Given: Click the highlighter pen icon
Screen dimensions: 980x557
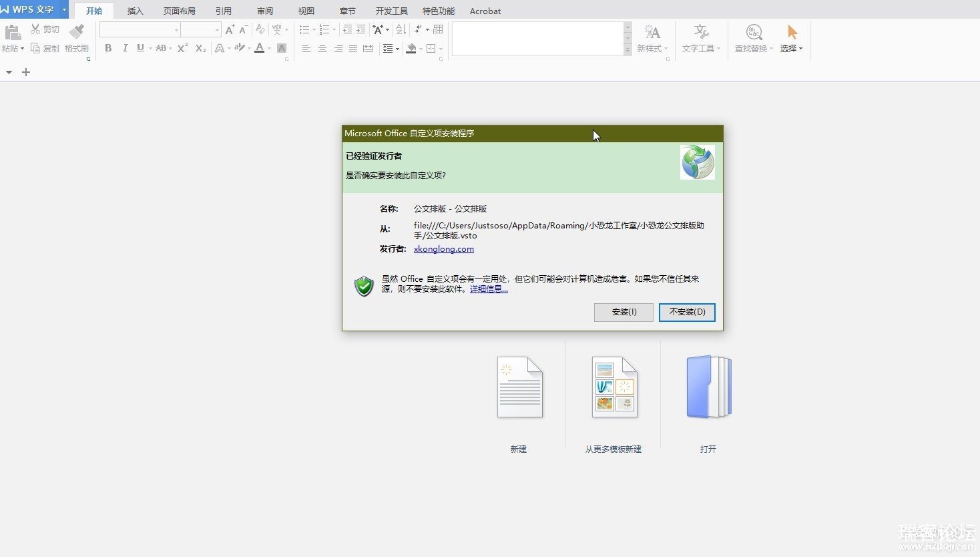Looking at the screenshot, I should [x=240, y=48].
